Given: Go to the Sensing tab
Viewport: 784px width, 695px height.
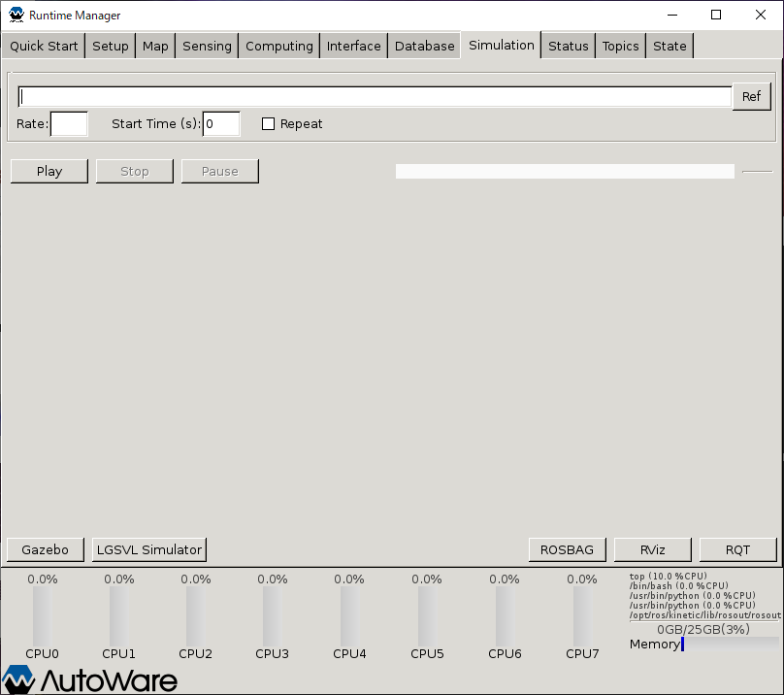Looking at the screenshot, I should click(x=207, y=46).
